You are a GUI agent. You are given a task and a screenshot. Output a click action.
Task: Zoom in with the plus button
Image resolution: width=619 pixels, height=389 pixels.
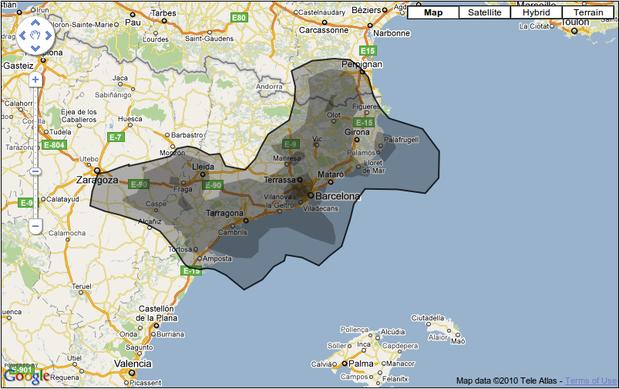(36, 80)
